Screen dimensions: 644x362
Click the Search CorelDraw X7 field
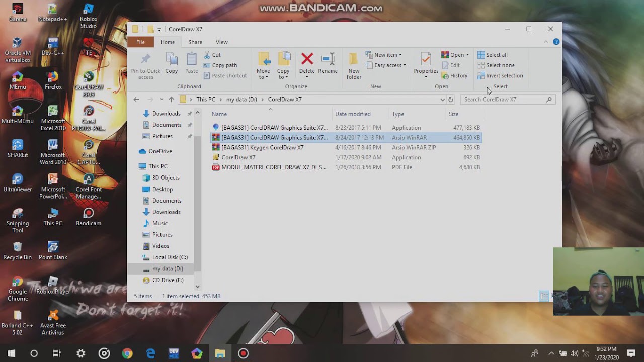click(x=507, y=100)
